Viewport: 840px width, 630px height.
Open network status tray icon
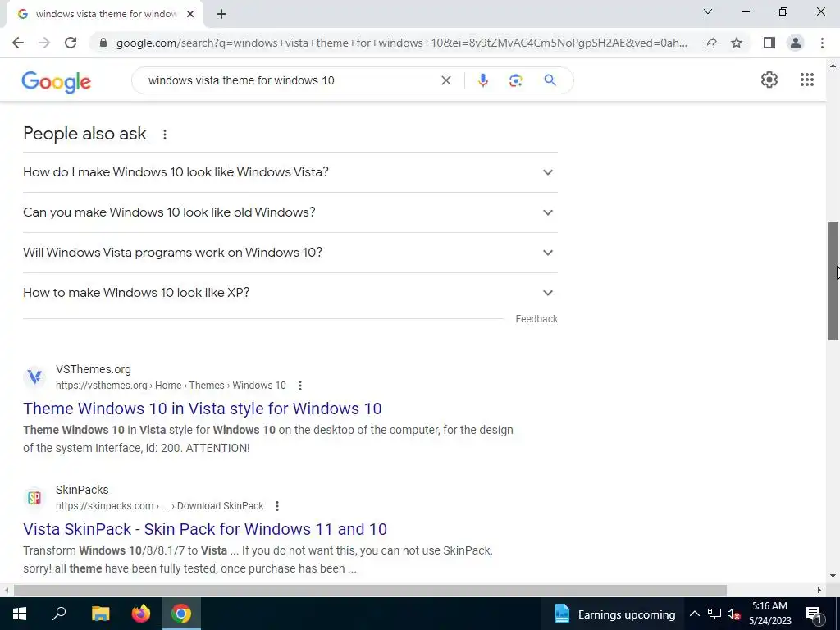[x=714, y=614]
